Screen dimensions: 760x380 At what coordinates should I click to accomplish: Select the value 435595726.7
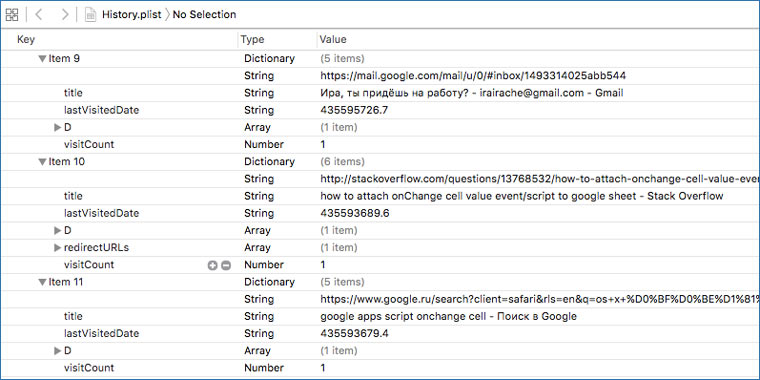pos(354,111)
